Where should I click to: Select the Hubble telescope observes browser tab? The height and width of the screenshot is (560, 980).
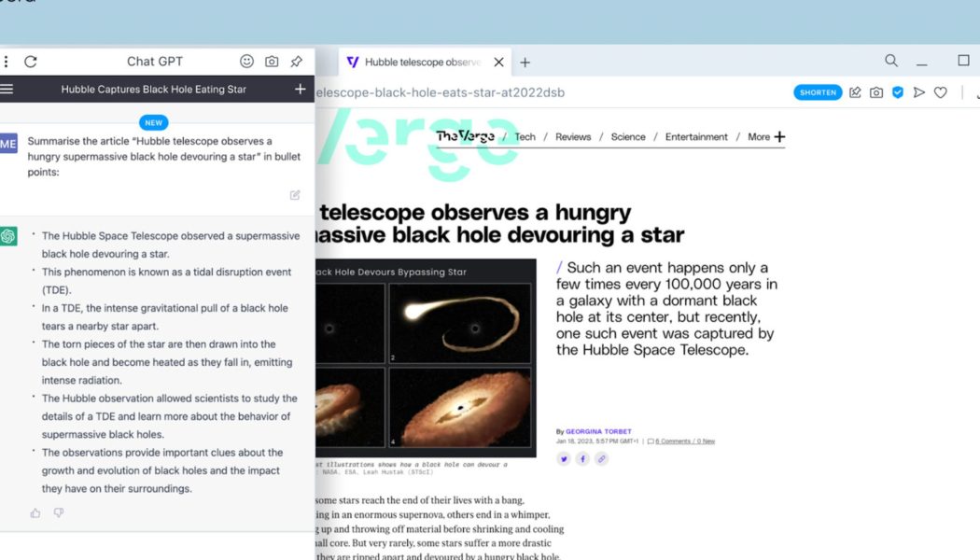pyautogui.click(x=420, y=61)
